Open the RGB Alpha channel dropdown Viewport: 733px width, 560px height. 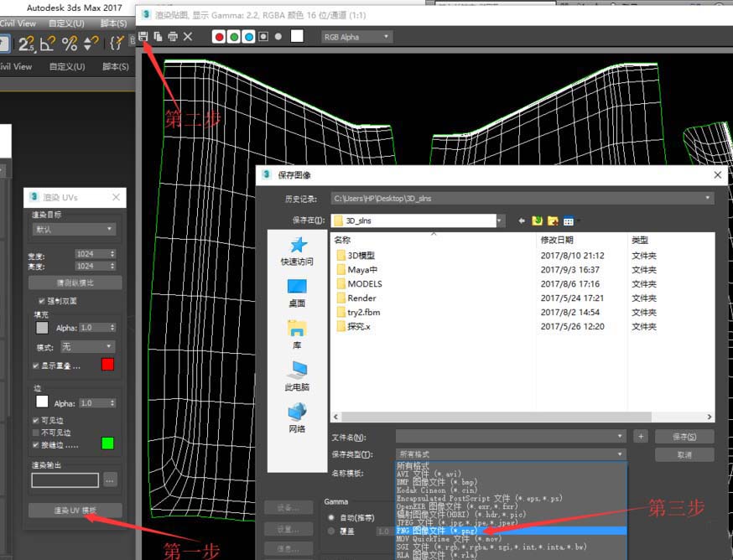click(x=356, y=37)
